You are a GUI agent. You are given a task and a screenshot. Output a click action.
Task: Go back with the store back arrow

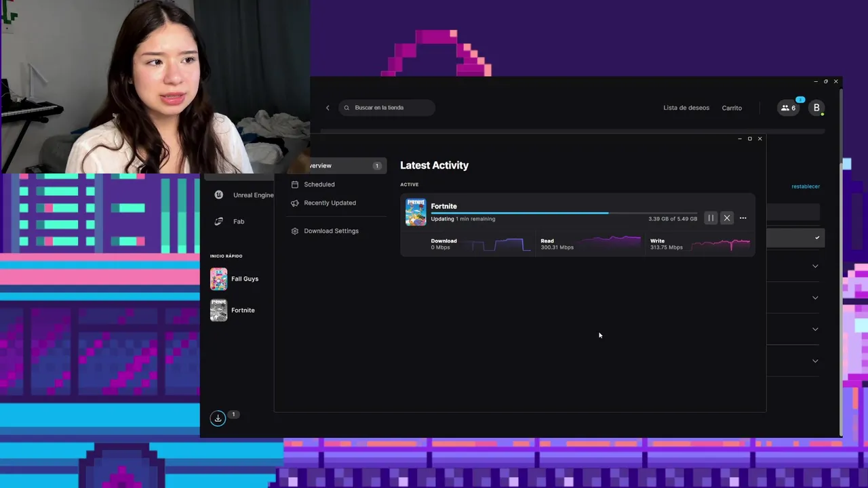328,108
